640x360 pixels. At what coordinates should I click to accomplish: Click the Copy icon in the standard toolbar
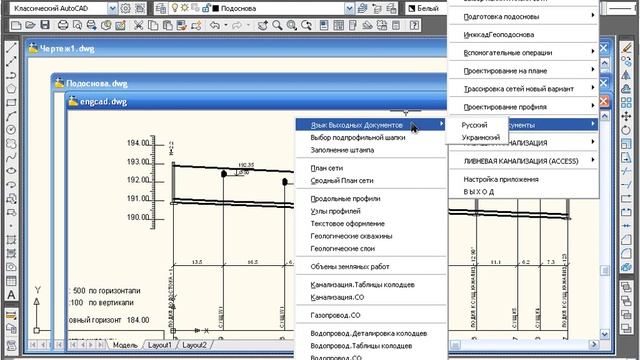[x=153, y=25]
